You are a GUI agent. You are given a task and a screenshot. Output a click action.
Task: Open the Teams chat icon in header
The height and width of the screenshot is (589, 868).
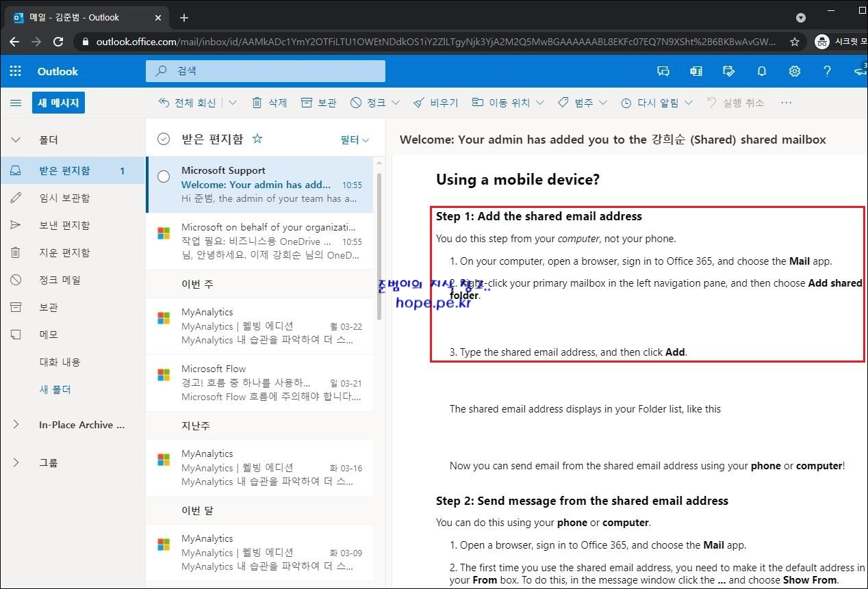[663, 71]
